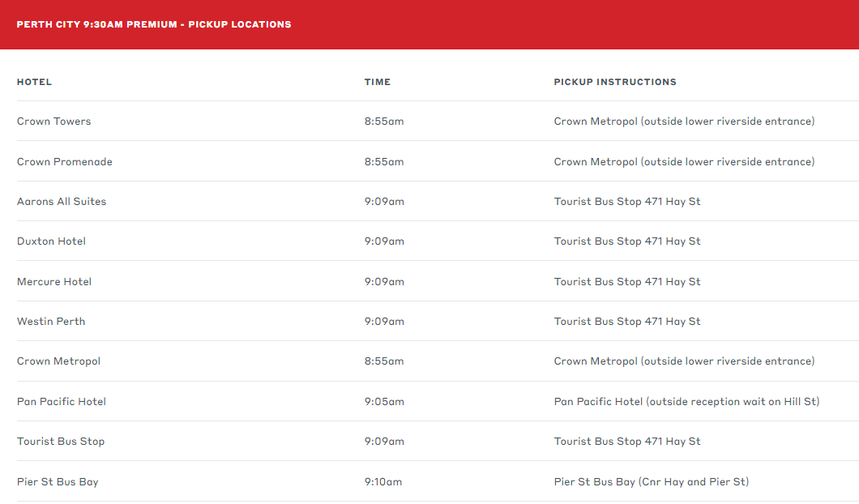The width and height of the screenshot is (859, 504).
Task: Click Crown Metropol in the hotel column
Action: pyautogui.click(x=58, y=361)
